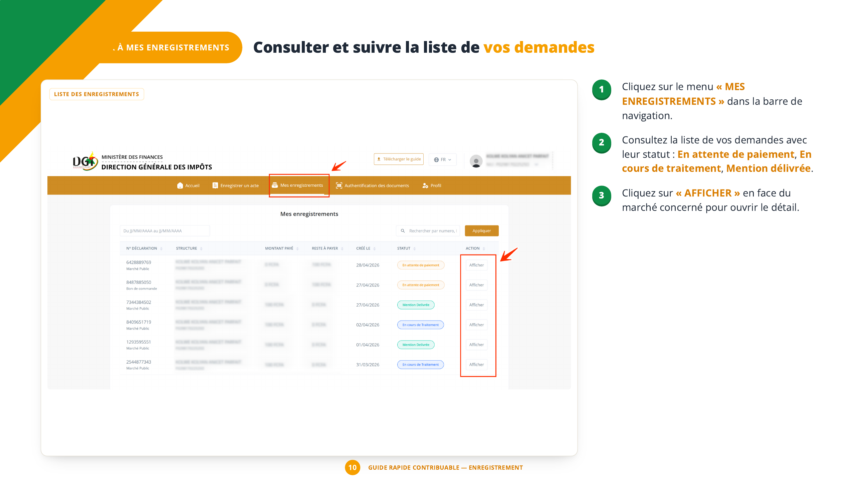Click Afficher for declaration 8487885050

click(476, 285)
